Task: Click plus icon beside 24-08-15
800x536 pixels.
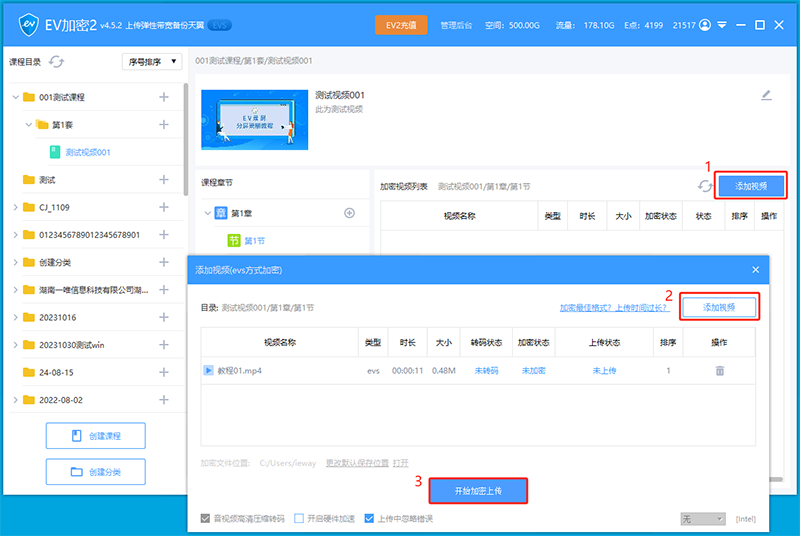Action: [164, 372]
